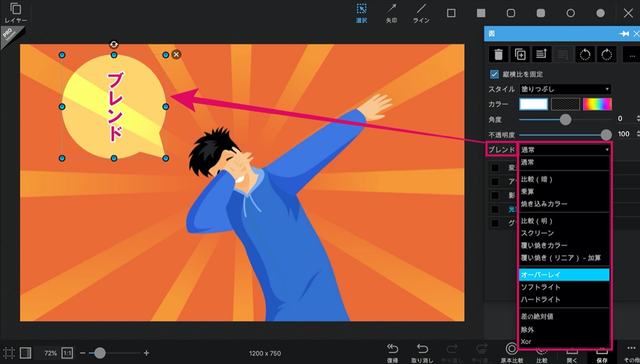Select the outlined circle shape tool
This screenshot has height=364, width=640.
571,13
